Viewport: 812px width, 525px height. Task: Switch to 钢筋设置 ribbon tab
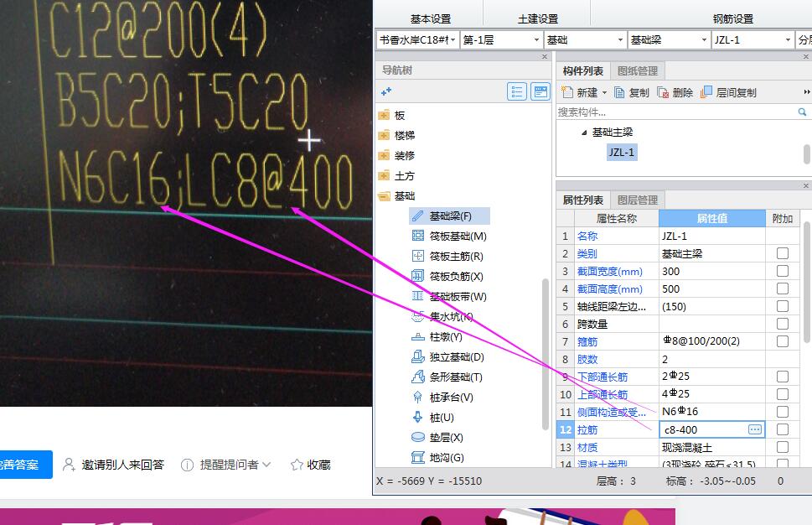tap(732, 18)
